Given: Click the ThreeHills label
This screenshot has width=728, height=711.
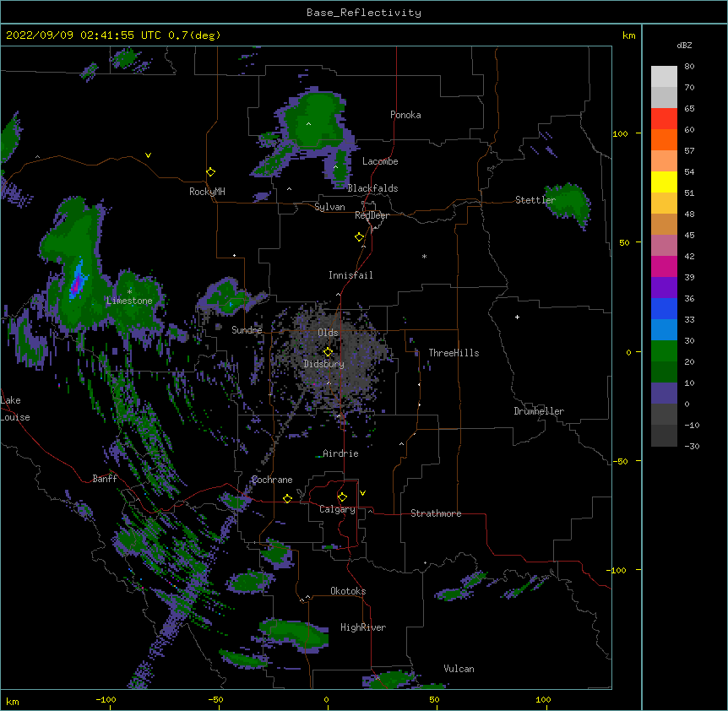Looking at the screenshot, I should pyautogui.click(x=454, y=353).
